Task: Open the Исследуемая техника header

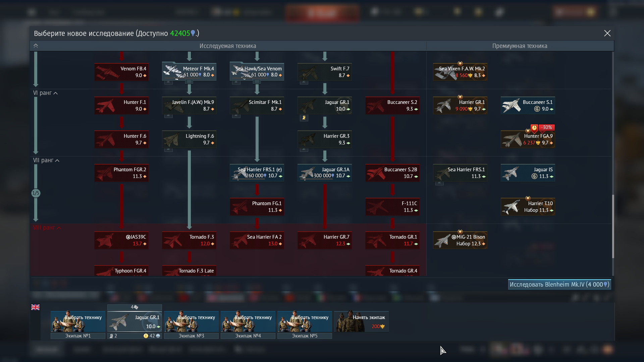Action: coord(228,46)
